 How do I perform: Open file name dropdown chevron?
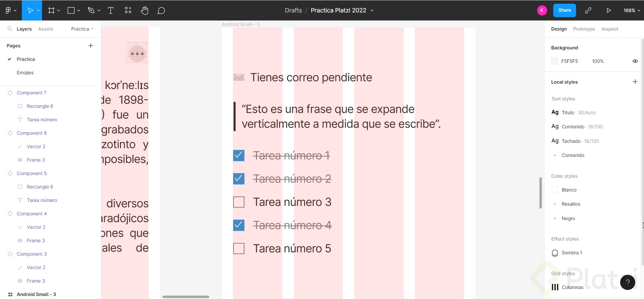372,10
